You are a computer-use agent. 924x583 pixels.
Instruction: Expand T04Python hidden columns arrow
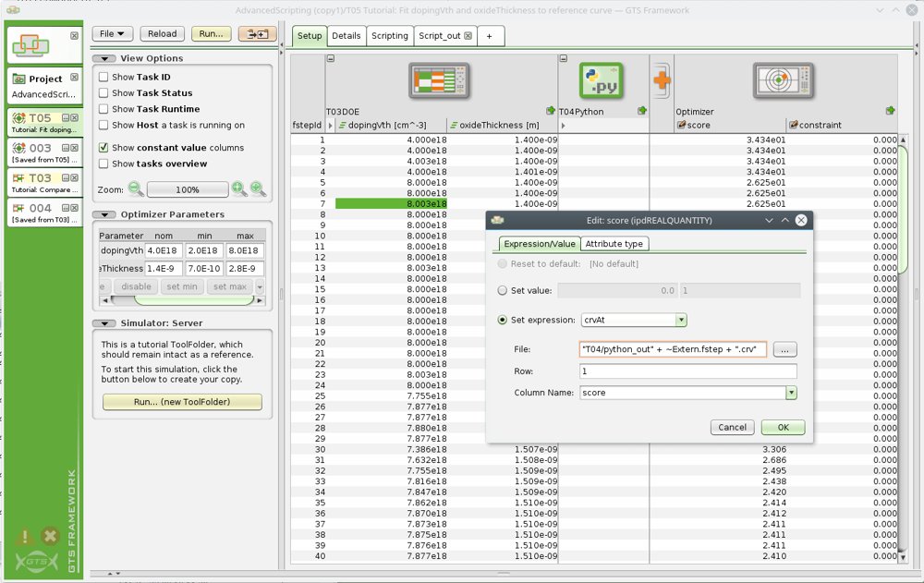click(x=564, y=125)
